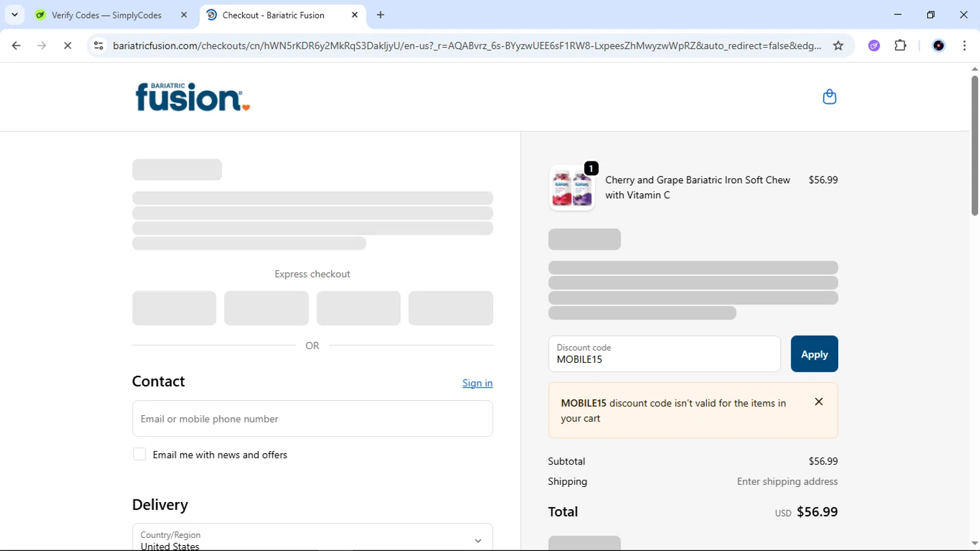Focus the Email or mobile phone number field
980x551 pixels.
click(x=312, y=418)
